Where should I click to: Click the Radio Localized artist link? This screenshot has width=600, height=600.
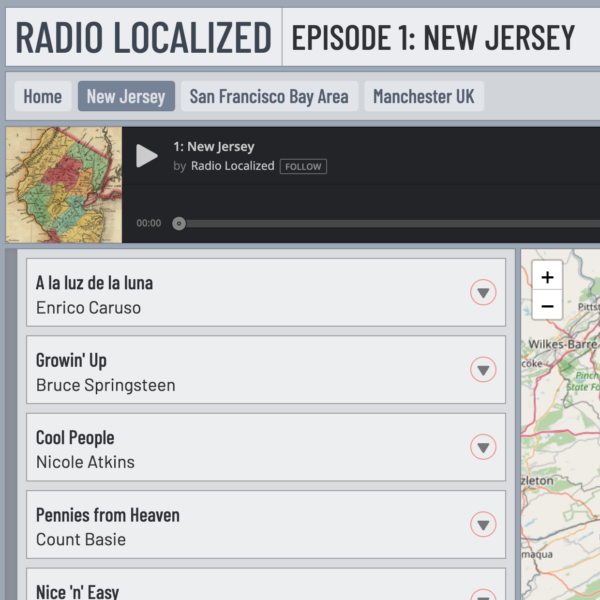(x=232, y=166)
